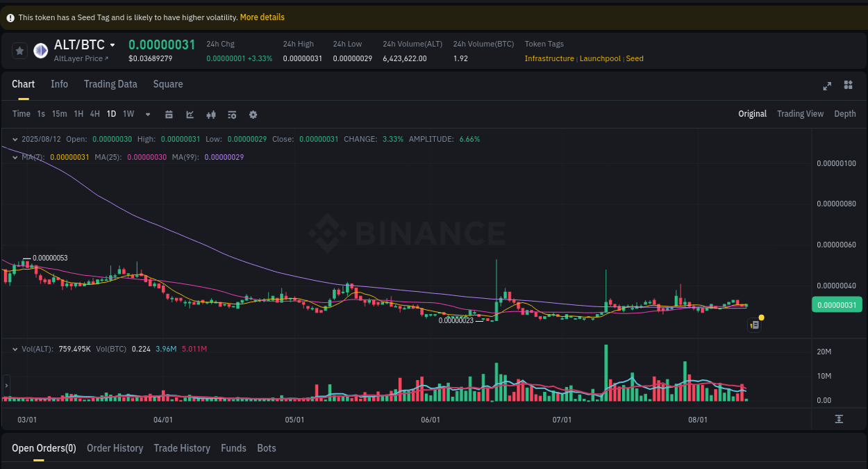This screenshot has height=469, width=868.
Task: Open the chart settings gear
Action: [253, 114]
